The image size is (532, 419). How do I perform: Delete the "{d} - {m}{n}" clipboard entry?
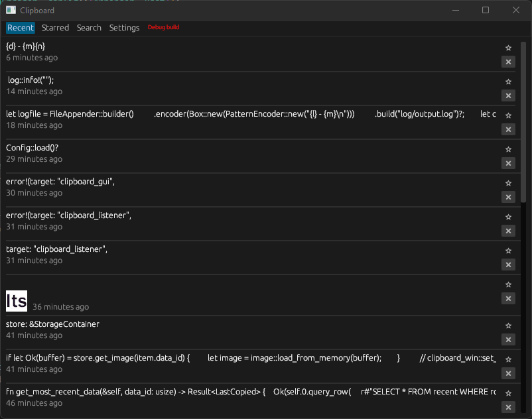508,62
